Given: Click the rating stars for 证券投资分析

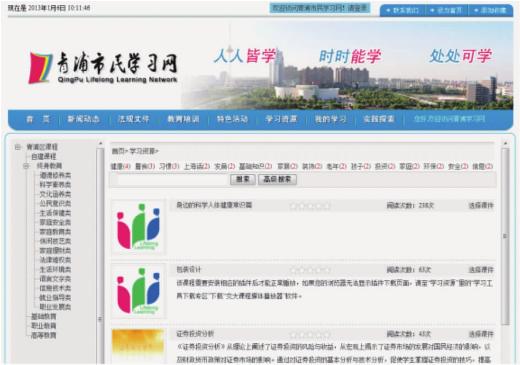Looking at the screenshot, I should 310,334.
